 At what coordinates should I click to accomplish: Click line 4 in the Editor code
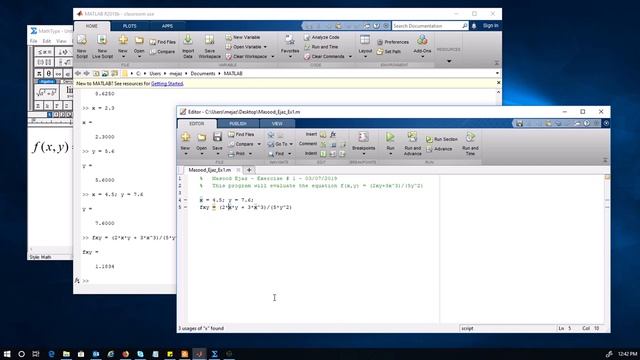point(227,200)
